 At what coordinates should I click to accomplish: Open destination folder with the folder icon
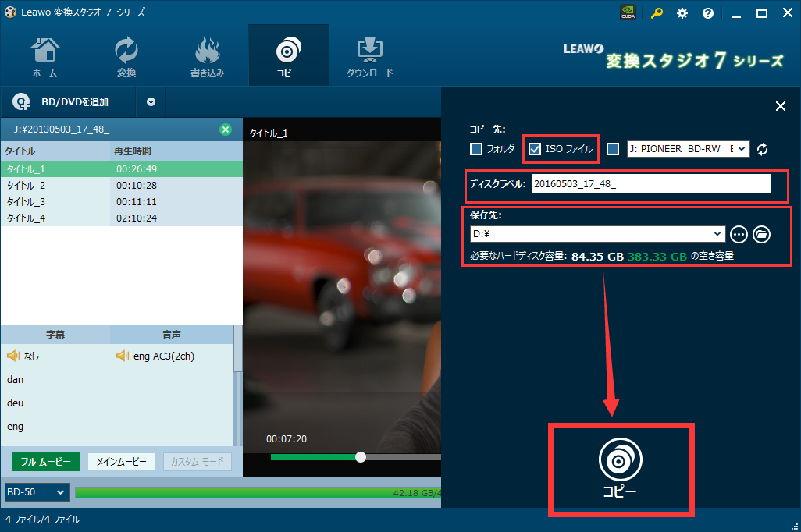[761, 234]
